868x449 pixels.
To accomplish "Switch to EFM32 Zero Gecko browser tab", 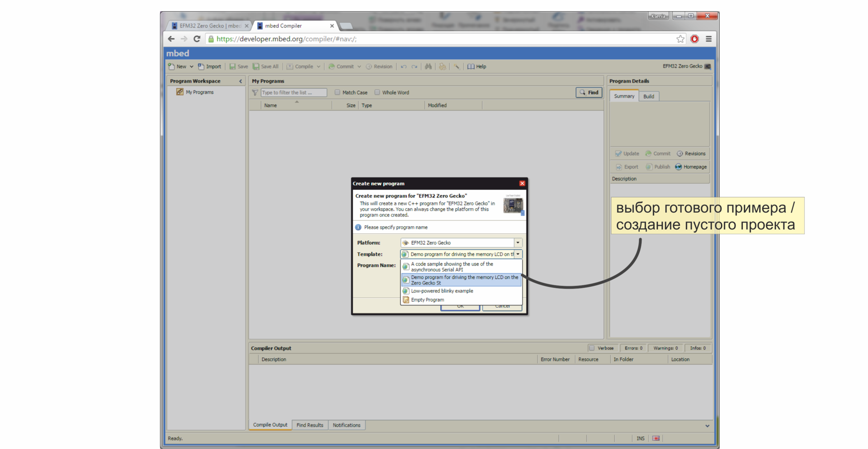I will click(x=210, y=26).
